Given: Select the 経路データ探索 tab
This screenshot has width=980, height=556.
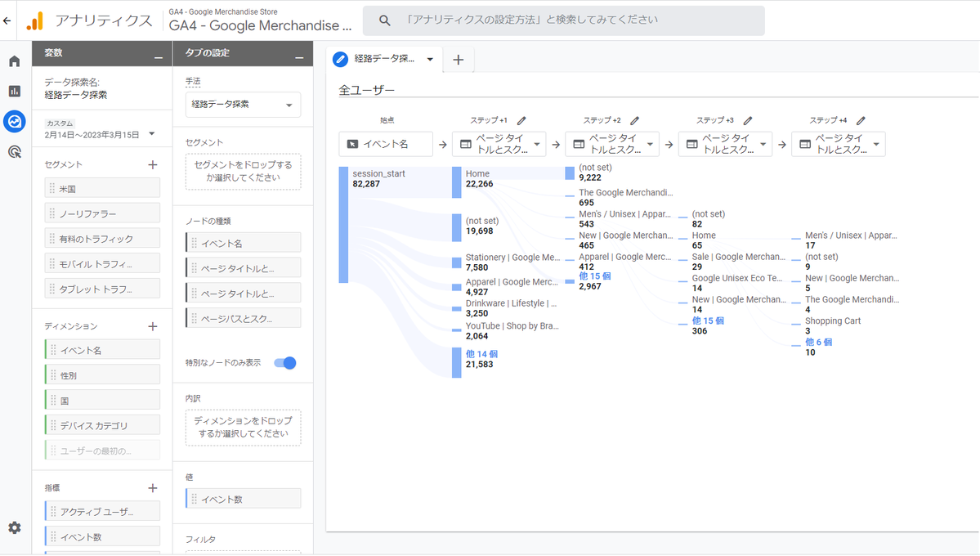Looking at the screenshot, I should 384,59.
